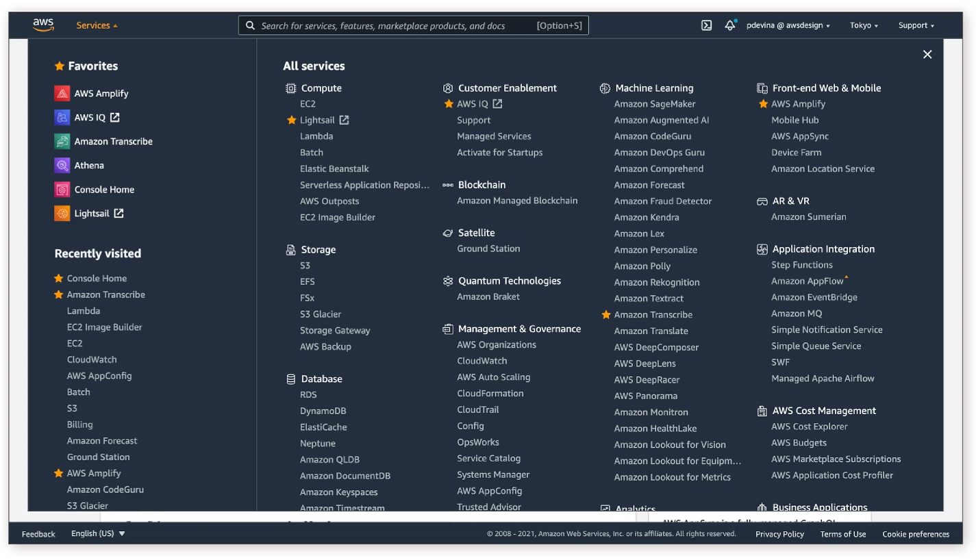Click the Athena icon in Favorites
This screenshot has width=976, height=560.
[x=62, y=165]
